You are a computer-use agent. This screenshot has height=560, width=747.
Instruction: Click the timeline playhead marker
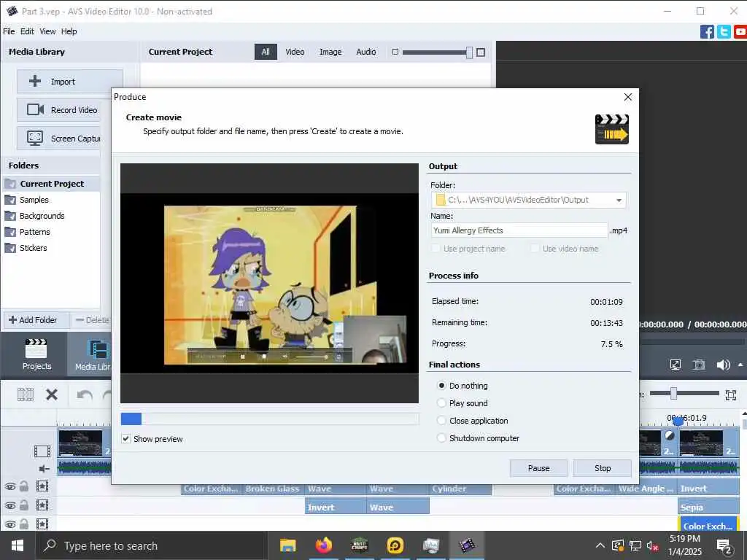(x=678, y=422)
